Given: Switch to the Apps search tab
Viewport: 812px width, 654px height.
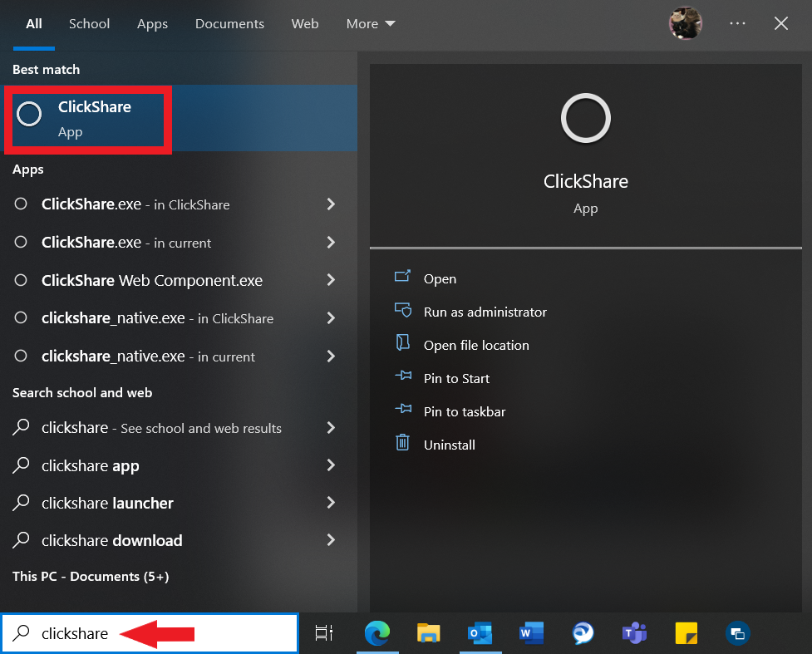Looking at the screenshot, I should 152,24.
